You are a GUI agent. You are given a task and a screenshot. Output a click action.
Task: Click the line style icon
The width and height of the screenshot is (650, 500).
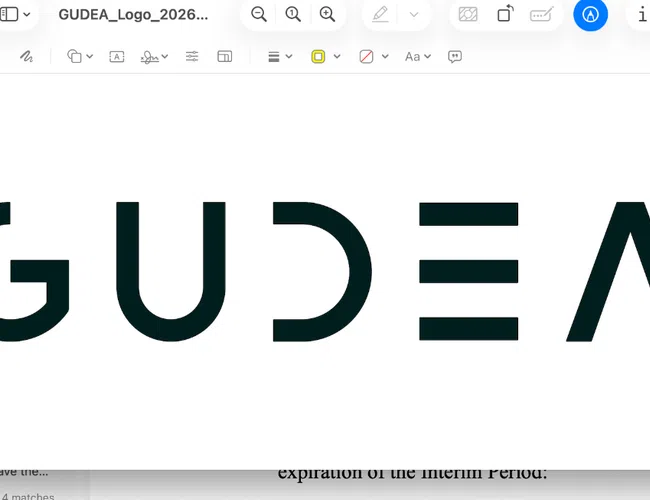click(x=274, y=56)
